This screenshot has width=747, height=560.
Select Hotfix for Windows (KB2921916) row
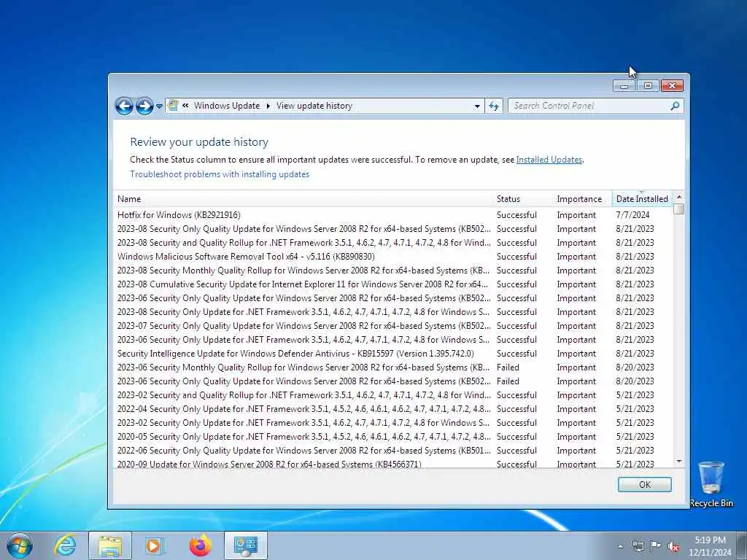393,215
